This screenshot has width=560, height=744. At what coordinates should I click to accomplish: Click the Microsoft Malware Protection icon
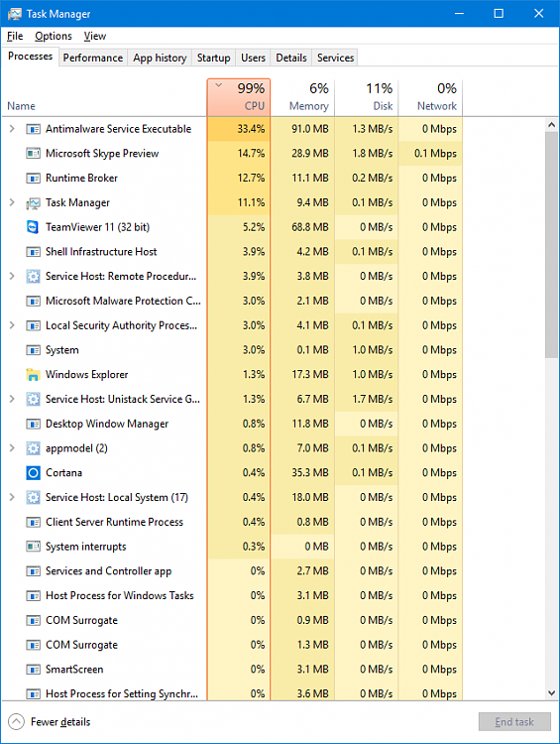33,301
